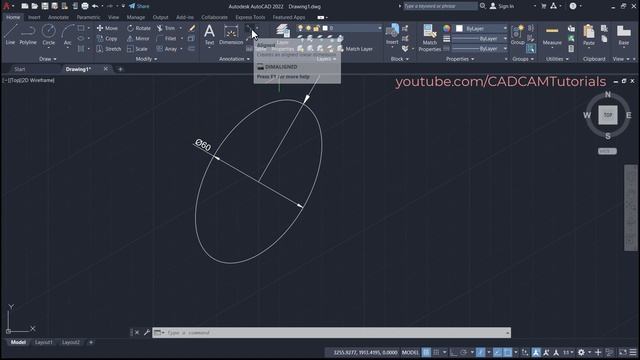The width and height of the screenshot is (640, 360).
Task: Click the Array tool
Action: [167, 49]
